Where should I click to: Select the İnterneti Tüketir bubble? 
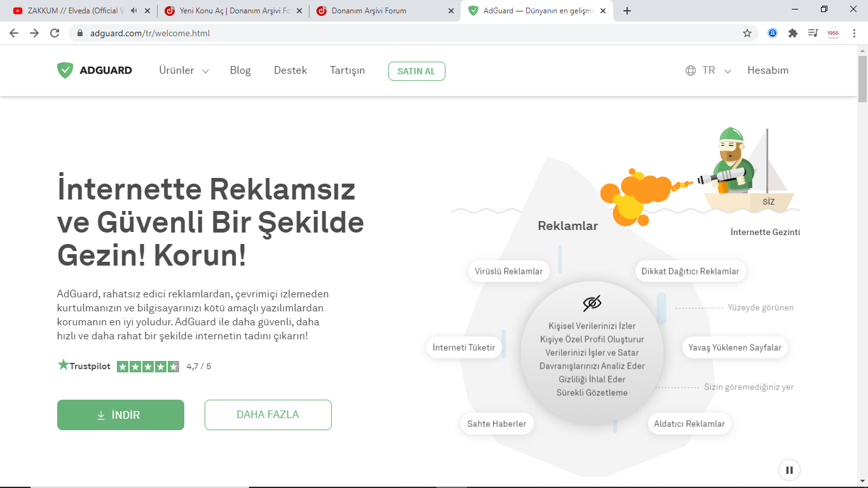tap(464, 348)
